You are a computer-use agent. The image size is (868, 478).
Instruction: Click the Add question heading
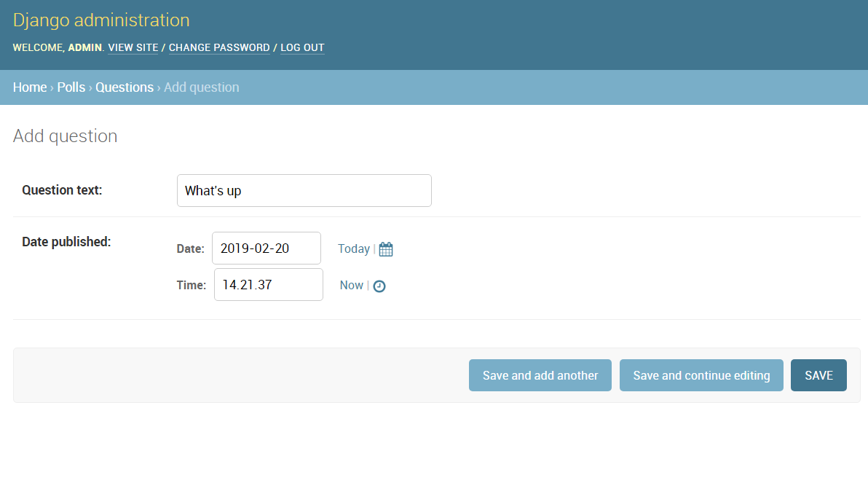66,136
